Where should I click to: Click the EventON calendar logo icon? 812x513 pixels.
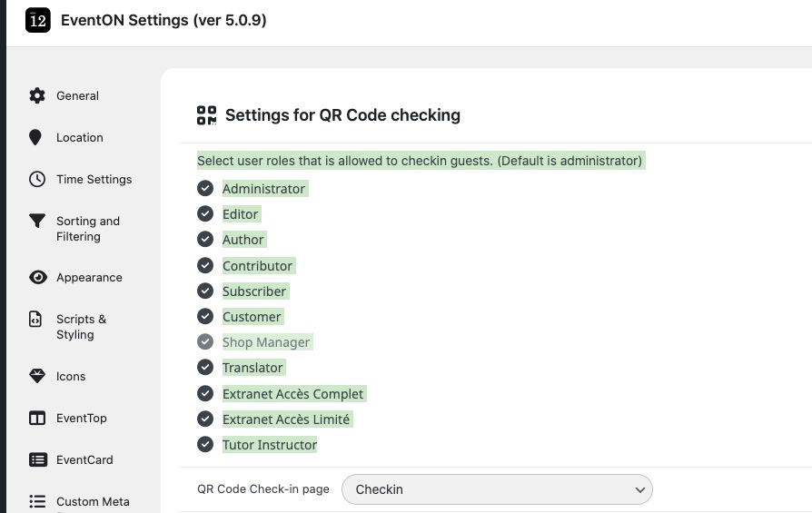38,20
